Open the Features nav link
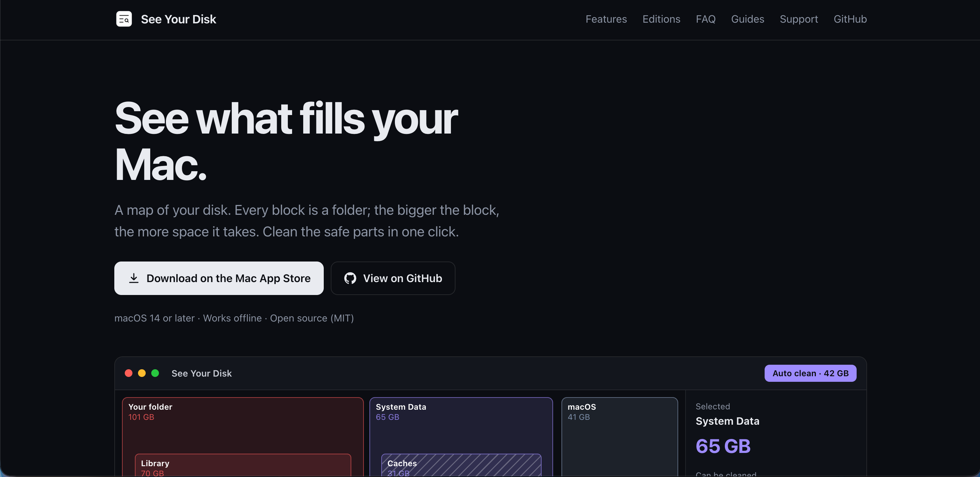980x477 pixels. (606, 19)
